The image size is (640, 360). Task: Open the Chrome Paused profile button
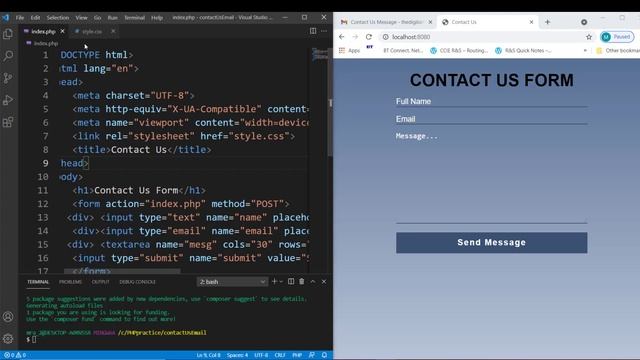click(617, 37)
